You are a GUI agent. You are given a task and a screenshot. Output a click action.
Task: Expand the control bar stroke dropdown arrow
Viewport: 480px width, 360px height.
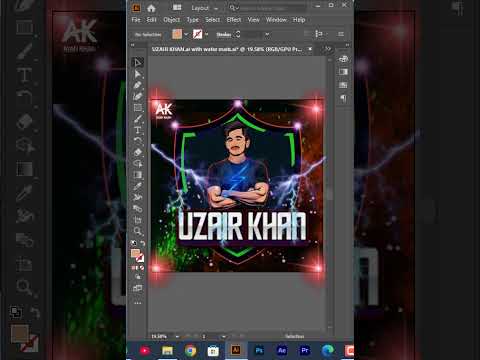[x=206, y=34]
